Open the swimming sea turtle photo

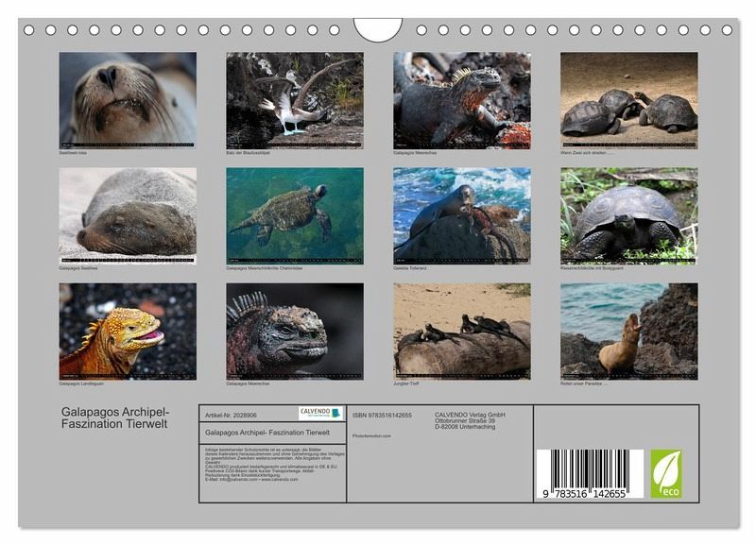[x=294, y=215]
